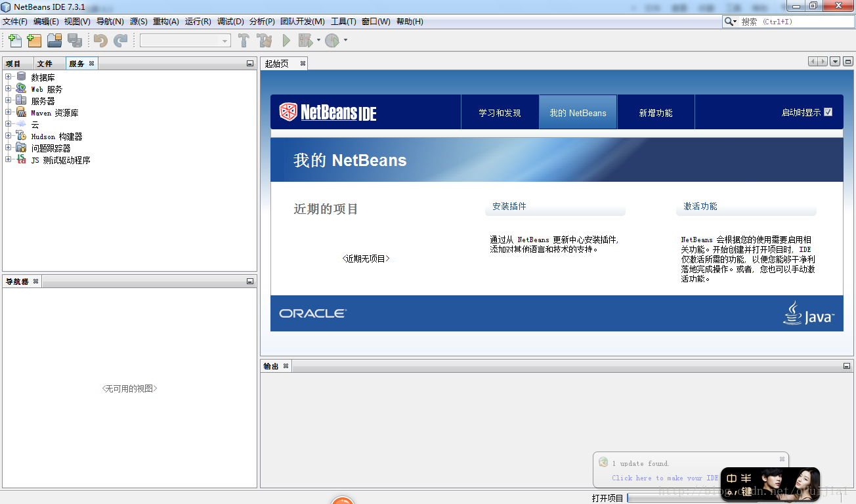856x504 pixels.
Task: Click the 激活功能 link
Action: 700,206
